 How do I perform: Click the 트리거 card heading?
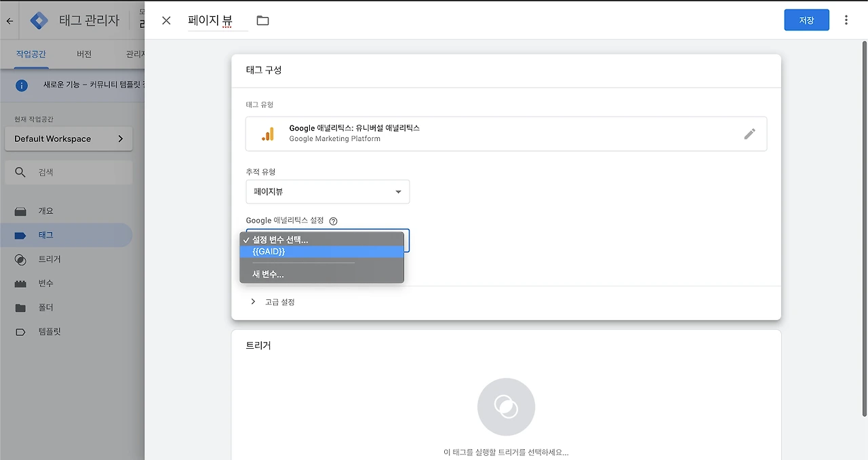coord(258,345)
